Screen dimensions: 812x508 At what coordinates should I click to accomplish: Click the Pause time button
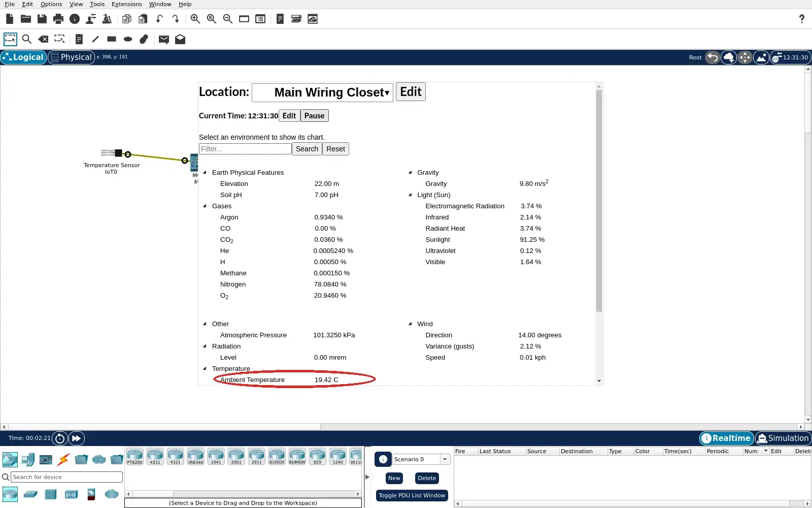point(315,116)
